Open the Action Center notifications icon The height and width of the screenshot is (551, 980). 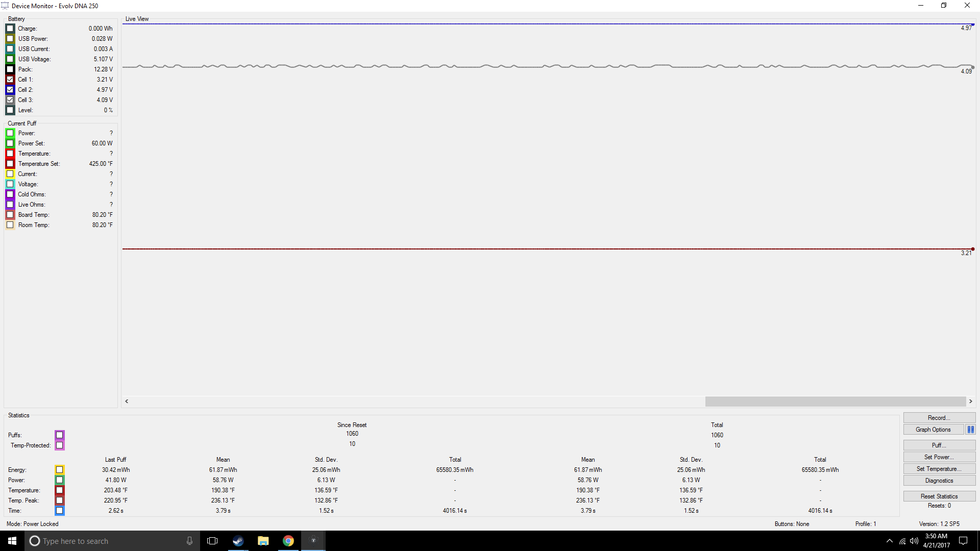click(963, 541)
